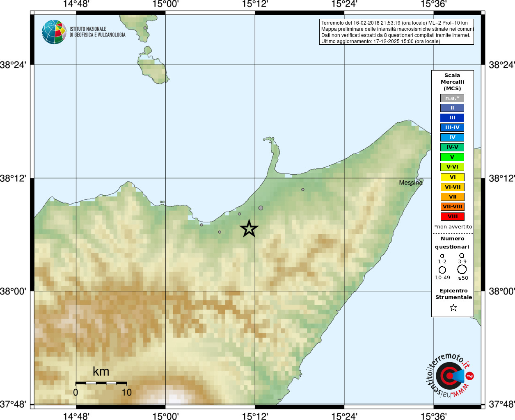Click the ≥50 questionnaires circle in legend
515x420 pixels.
pos(462,269)
